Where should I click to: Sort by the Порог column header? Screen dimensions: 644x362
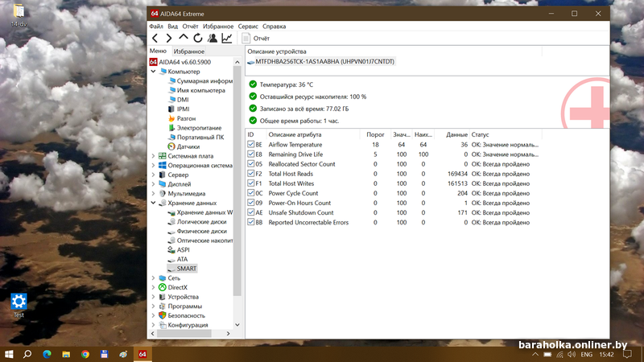point(374,134)
